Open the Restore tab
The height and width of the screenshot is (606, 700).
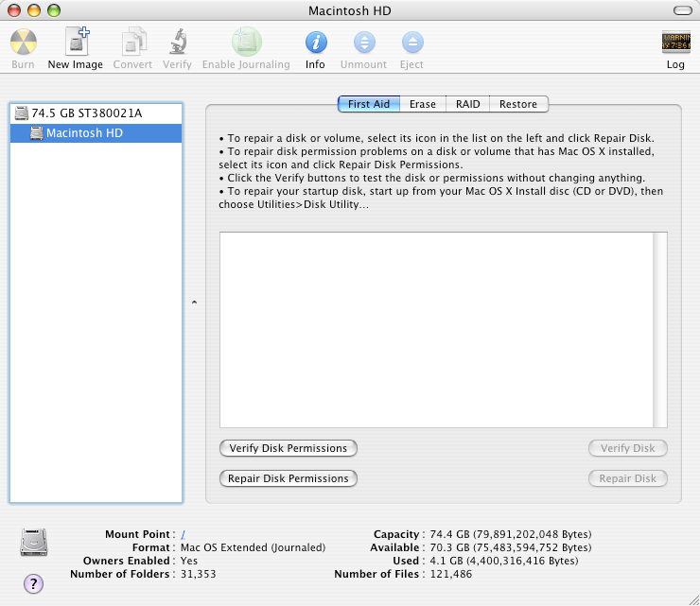(x=518, y=104)
